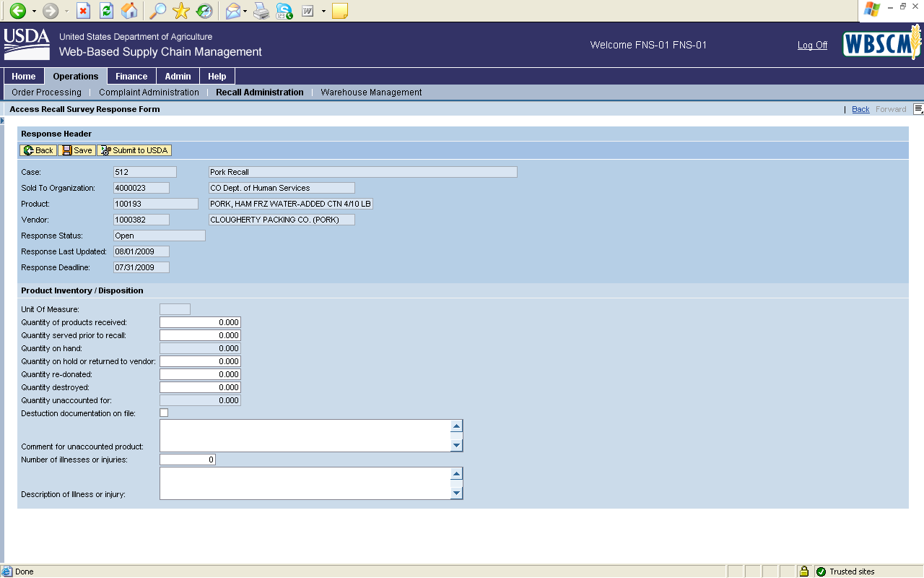
Task: Open the Mail icon dropdown arrow
Action: coord(245,12)
